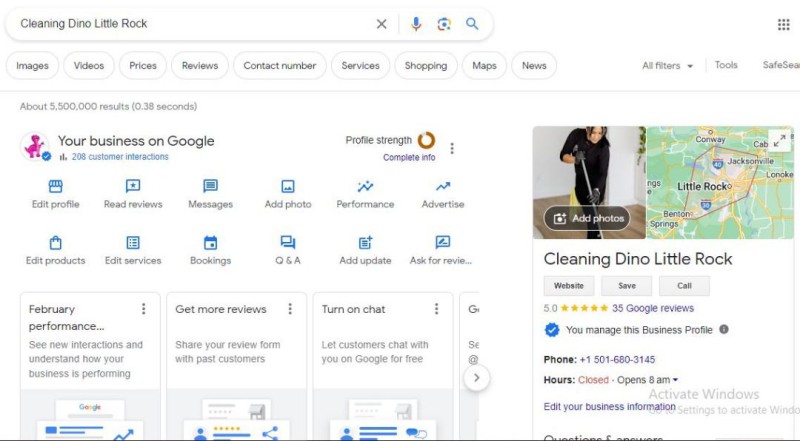The width and height of the screenshot is (800, 441).
Task: Open options menu on Get more reviews card
Action: (x=290, y=309)
